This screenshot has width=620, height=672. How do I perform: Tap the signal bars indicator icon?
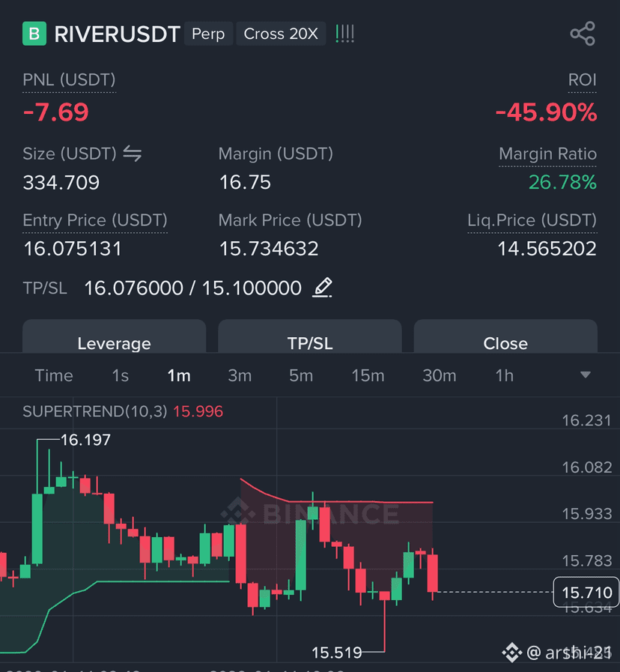click(344, 34)
